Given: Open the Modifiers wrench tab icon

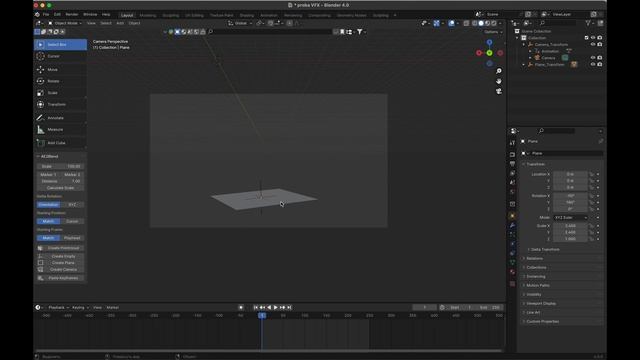Looking at the screenshot, I should [512, 225].
